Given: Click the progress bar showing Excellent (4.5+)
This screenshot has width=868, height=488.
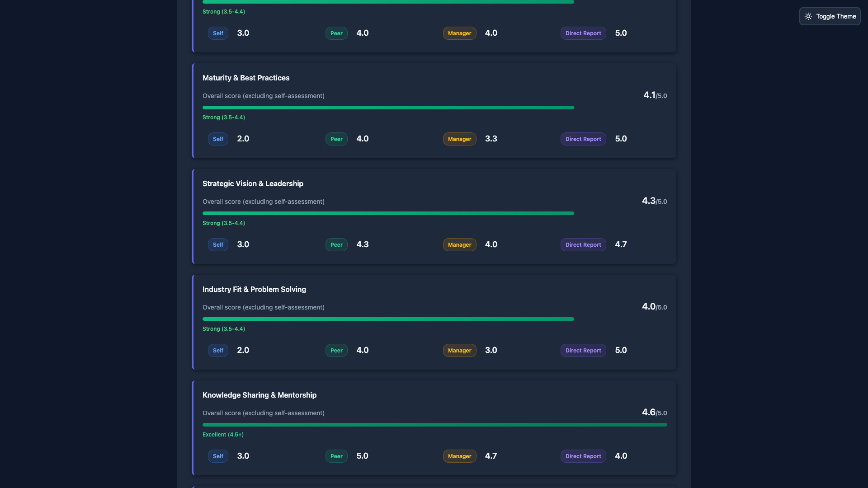Looking at the screenshot, I should click(x=434, y=424).
